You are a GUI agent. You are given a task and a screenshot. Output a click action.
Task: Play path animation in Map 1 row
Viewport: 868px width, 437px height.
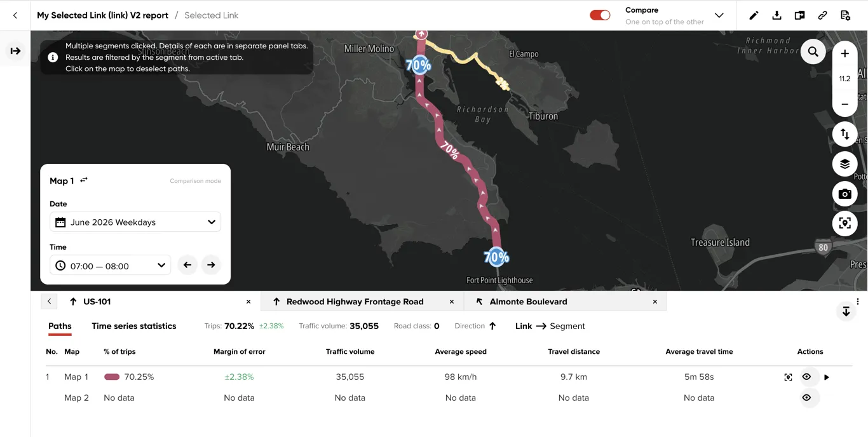(827, 377)
